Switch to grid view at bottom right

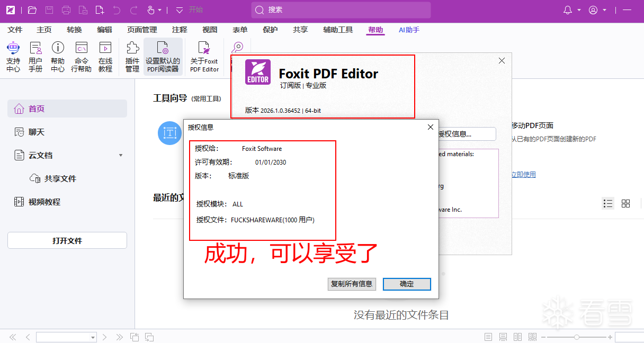click(x=625, y=203)
